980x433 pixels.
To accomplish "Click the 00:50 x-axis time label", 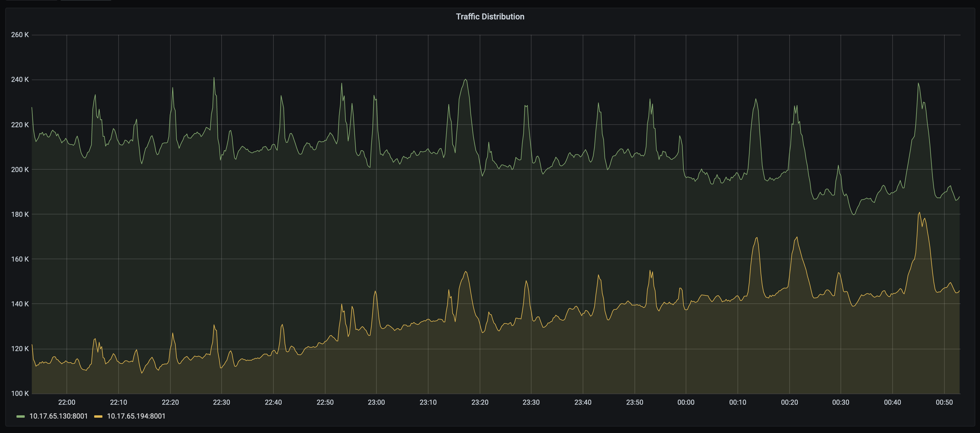I will click(x=944, y=402).
